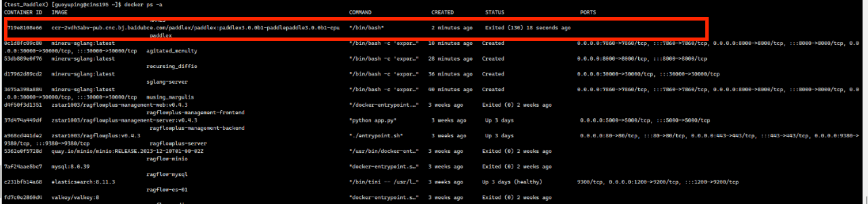868x204 pixels.
Task: Click the IMAGE column header text
Action: click(x=59, y=12)
